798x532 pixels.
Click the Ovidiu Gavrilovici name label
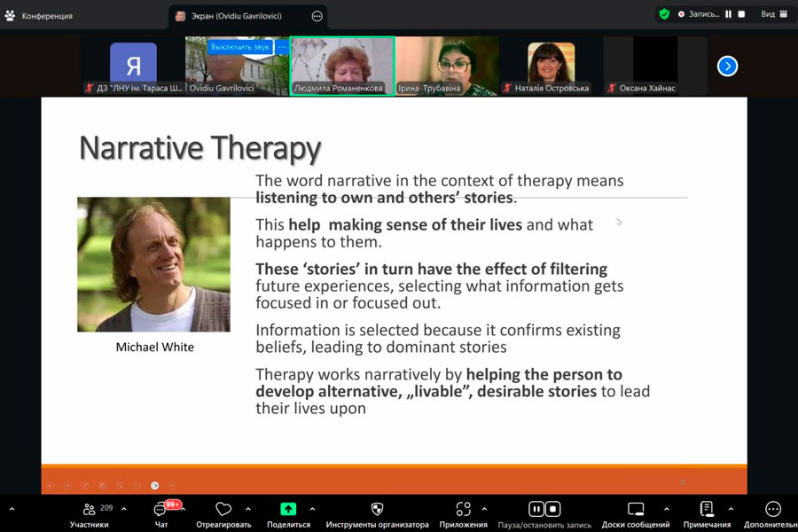pos(222,88)
